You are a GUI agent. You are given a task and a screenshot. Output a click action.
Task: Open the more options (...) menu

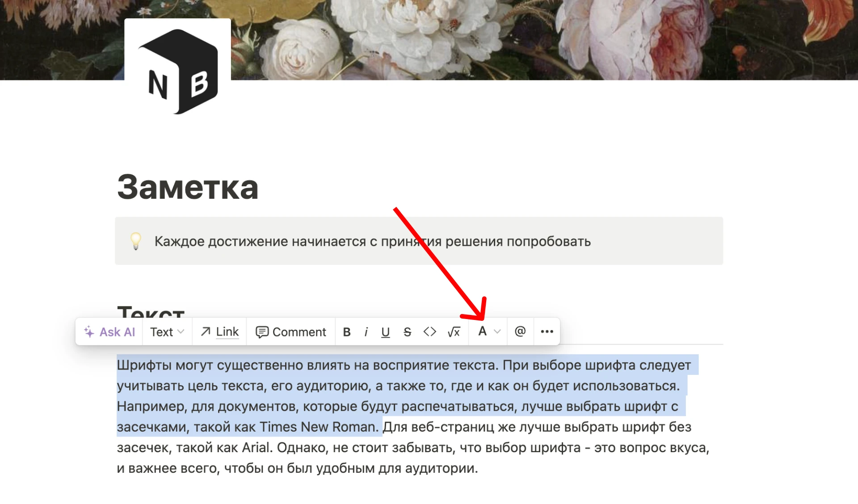click(x=547, y=331)
